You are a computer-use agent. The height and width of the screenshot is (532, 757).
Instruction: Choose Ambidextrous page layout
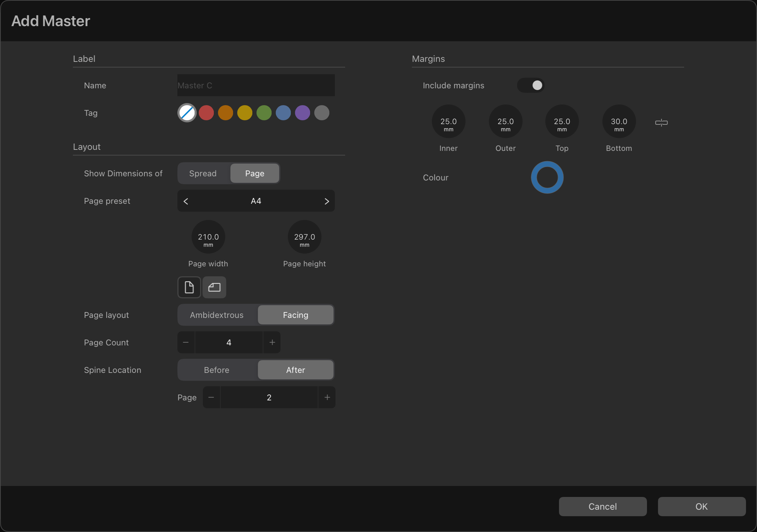pyautogui.click(x=217, y=315)
